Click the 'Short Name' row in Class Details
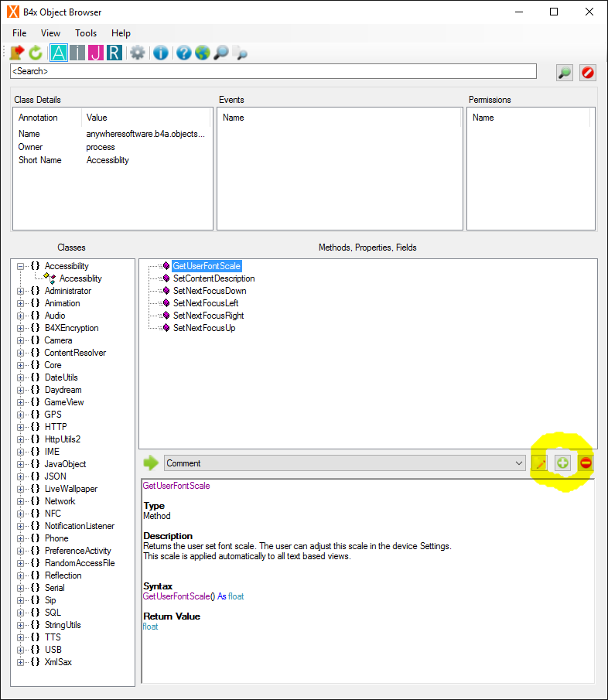The height and width of the screenshot is (700, 608). point(112,160)
